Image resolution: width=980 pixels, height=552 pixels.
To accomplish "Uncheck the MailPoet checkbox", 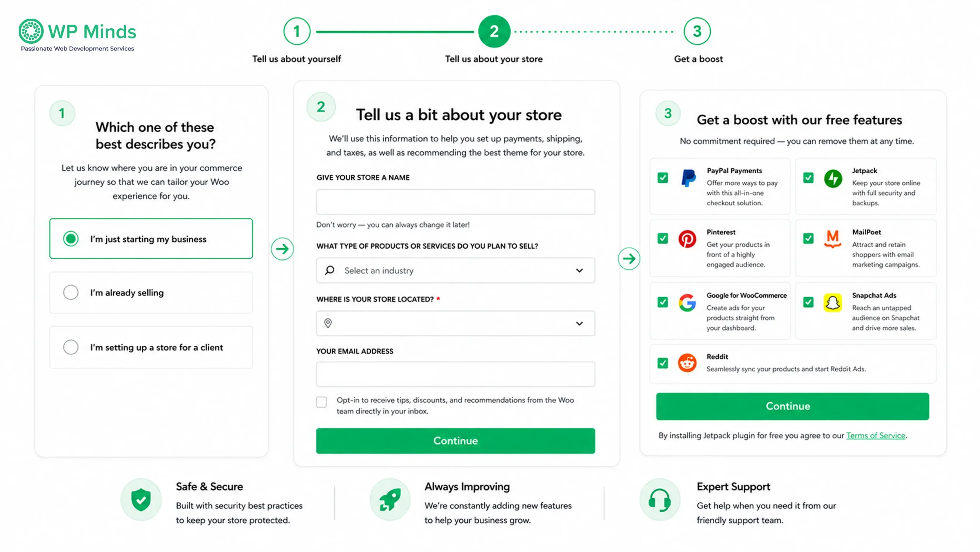I will pyautogui.click(x=808, y=239).
